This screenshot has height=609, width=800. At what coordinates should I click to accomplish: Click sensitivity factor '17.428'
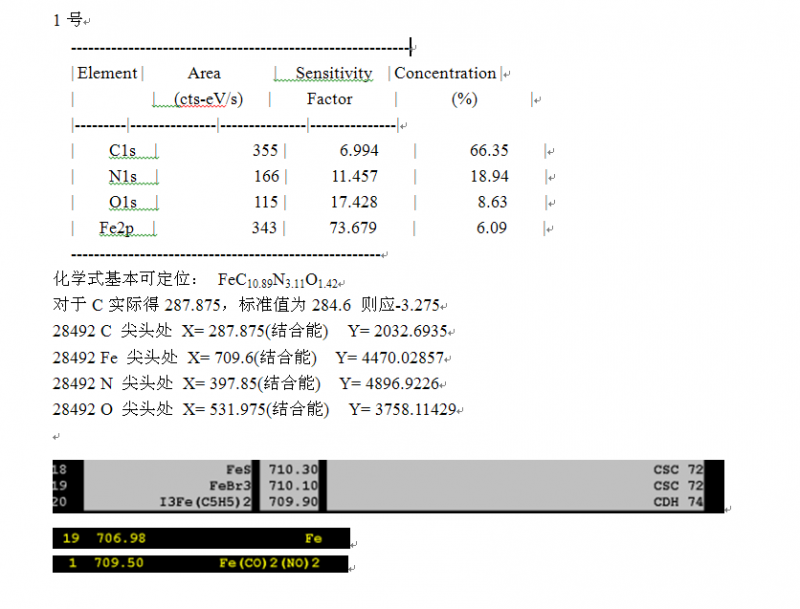pyautogui.click(x=354, y=202)
